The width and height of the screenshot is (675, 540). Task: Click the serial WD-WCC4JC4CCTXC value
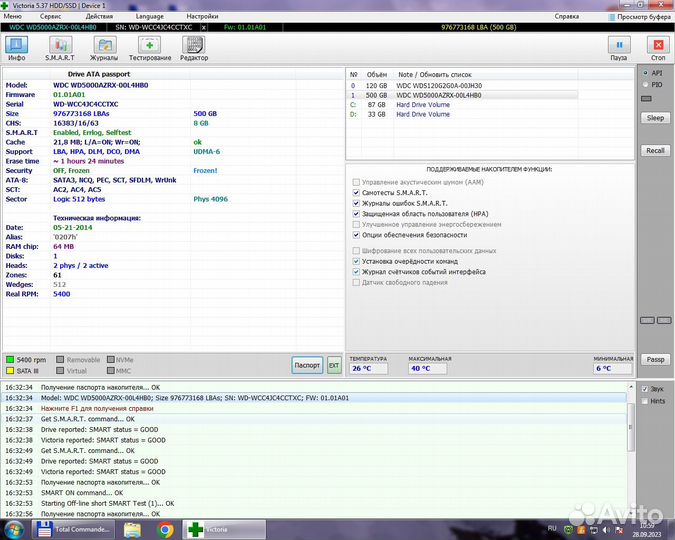tap(86, 104)
